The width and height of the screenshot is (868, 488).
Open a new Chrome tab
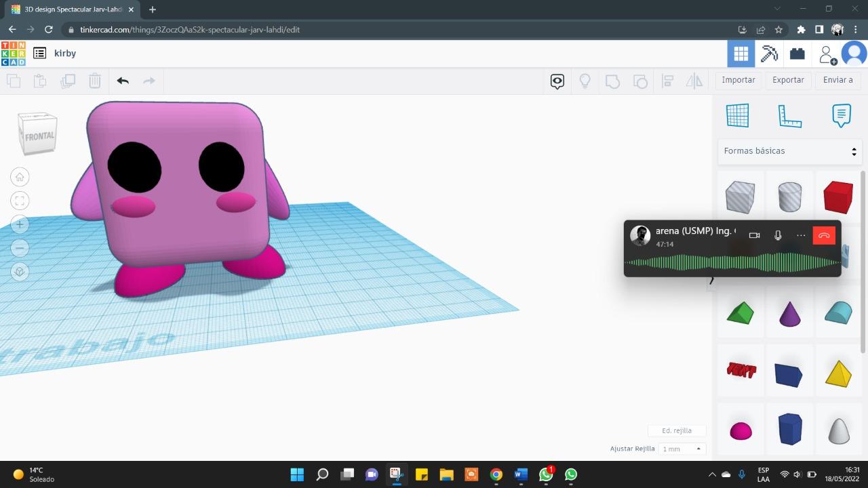[152, 9]
